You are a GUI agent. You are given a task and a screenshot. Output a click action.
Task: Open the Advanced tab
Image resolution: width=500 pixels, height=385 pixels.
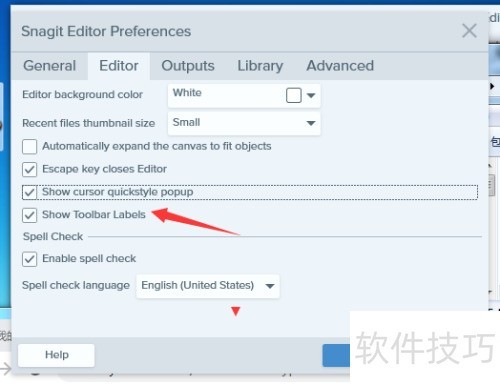coord(340,66)
